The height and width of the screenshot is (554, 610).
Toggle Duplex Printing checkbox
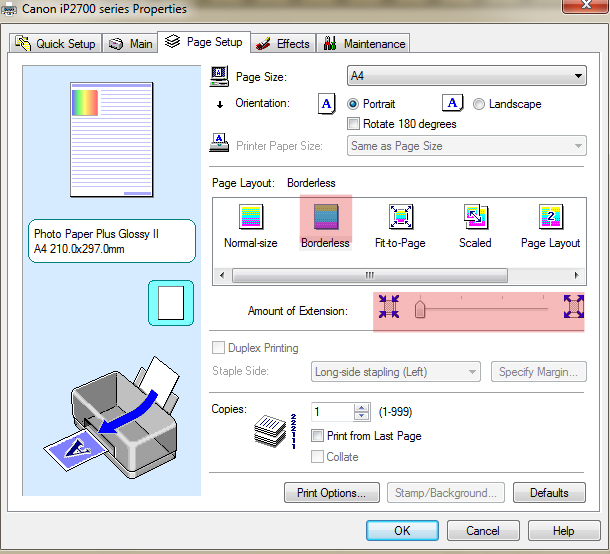click(x=218, y=347)
